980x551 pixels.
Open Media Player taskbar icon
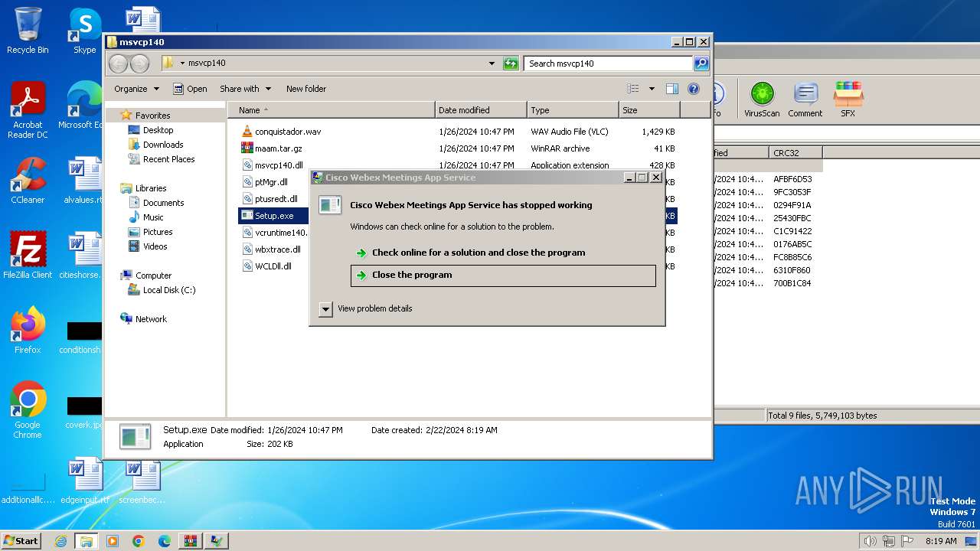point(113,541)
